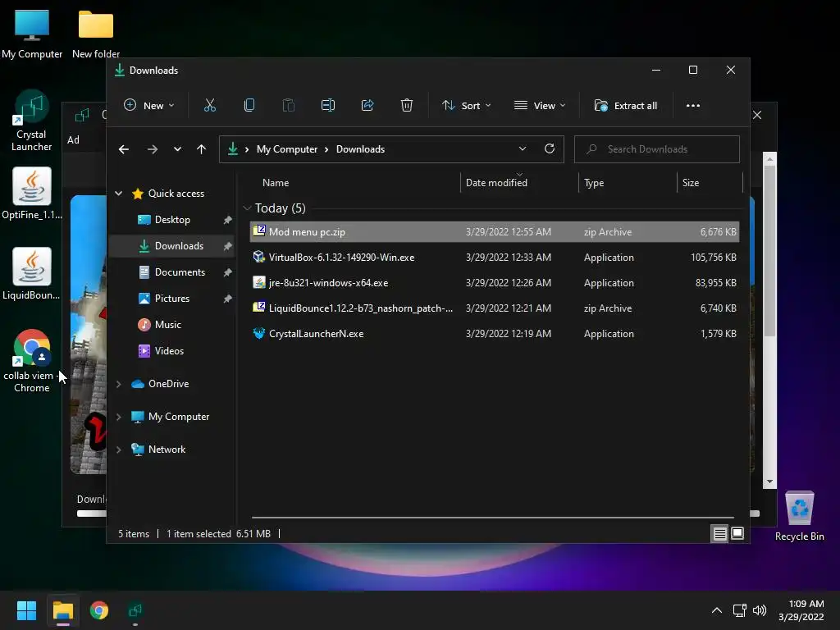Open the See more ellipsis menu

[x=692, y=106]
